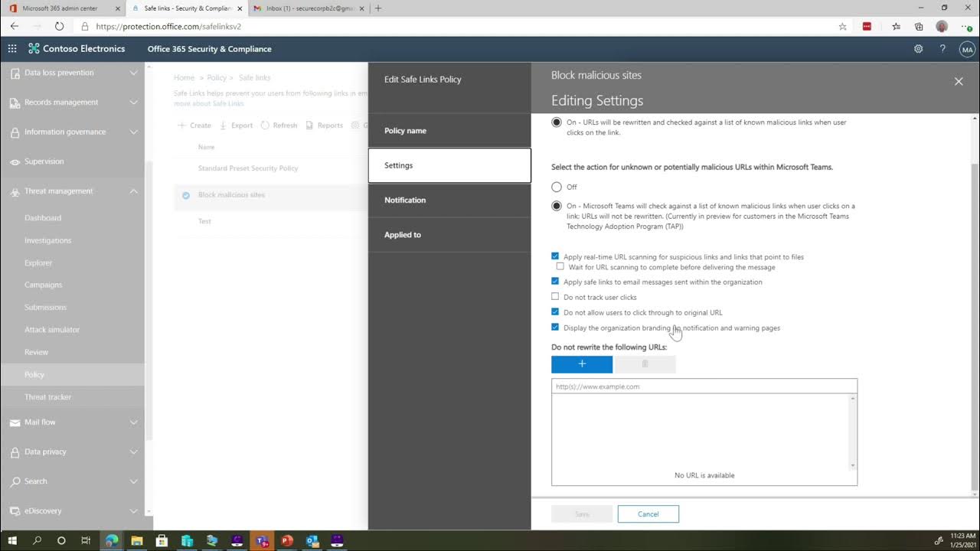This screenshot has width=980, height=551.
Task: Click the URL example input field
Action: click(704, 386)
